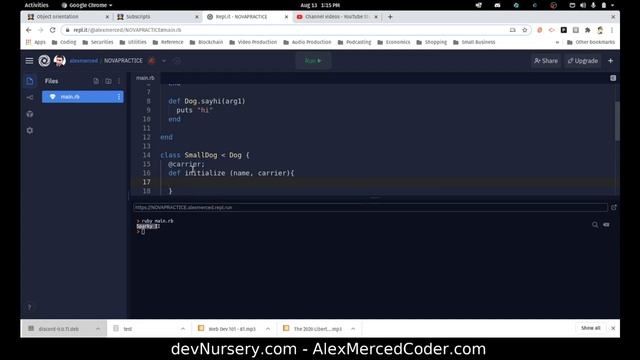Open main.rb file options menu

(119, 97)
